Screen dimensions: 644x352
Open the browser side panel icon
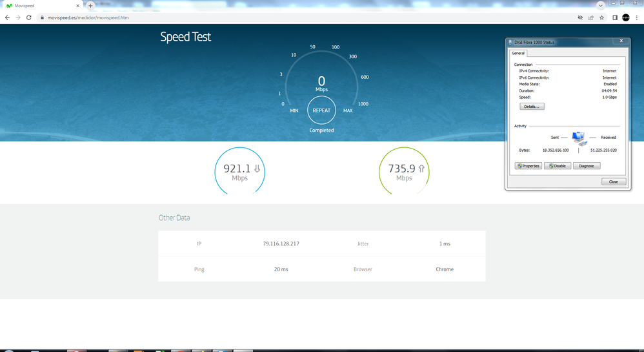tap(615, 17)
